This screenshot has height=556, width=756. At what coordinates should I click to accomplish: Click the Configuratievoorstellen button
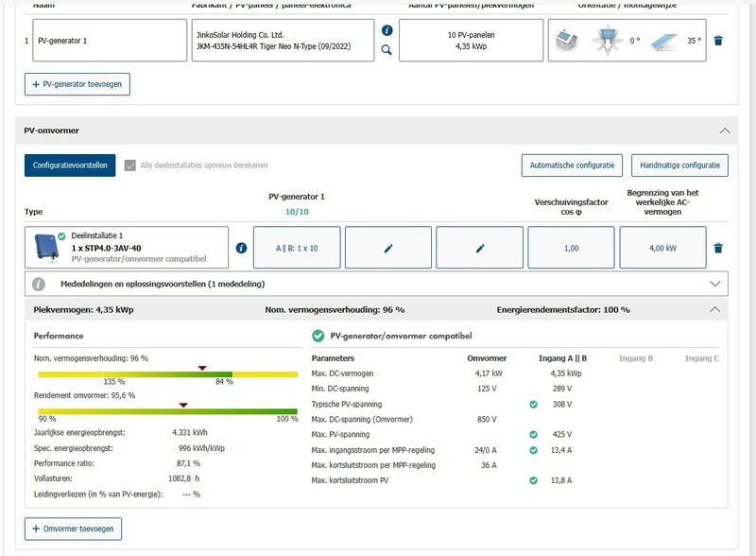click(x=70, y=165)
